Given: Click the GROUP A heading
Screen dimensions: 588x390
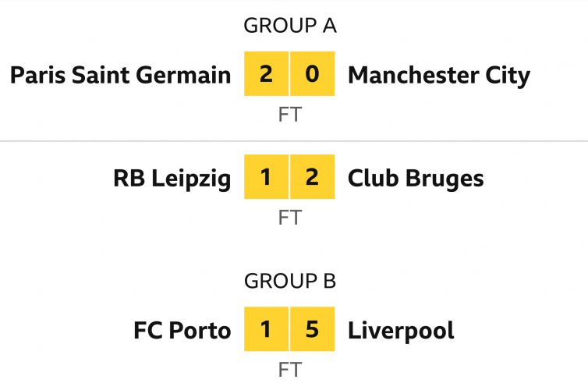Looking at the screenshot, I should 289,25.
